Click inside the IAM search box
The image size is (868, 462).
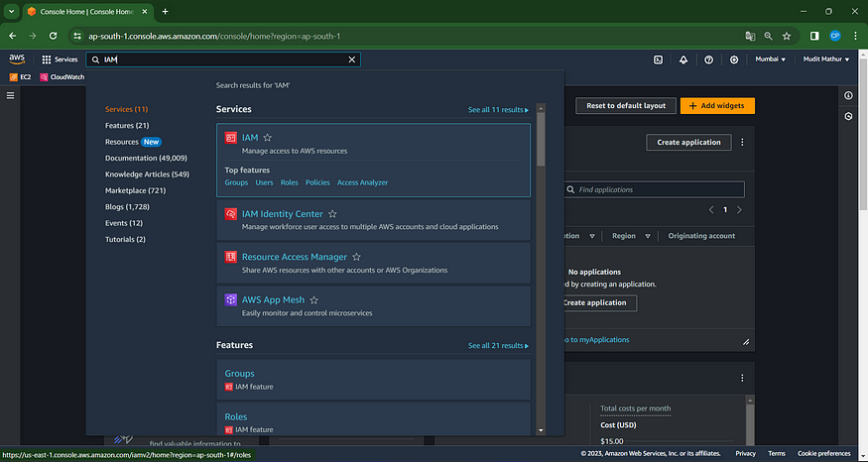pyautogui.click(x=223, y=59)
